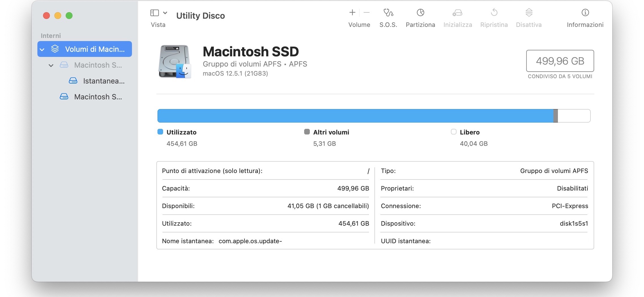The image size is (644, 297).
Task: Click the blue used storage bar
Action: pyautogui.click(x=355, y=116)
